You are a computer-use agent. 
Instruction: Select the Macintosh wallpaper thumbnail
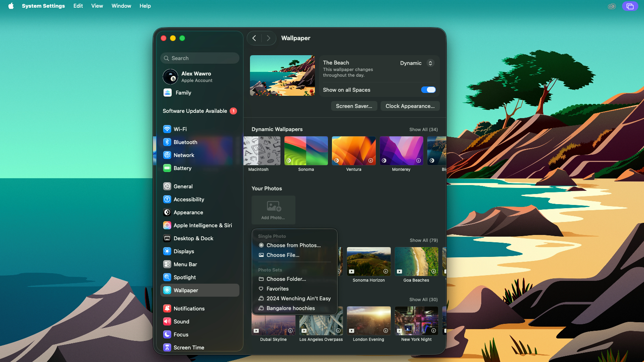[262, 151]
